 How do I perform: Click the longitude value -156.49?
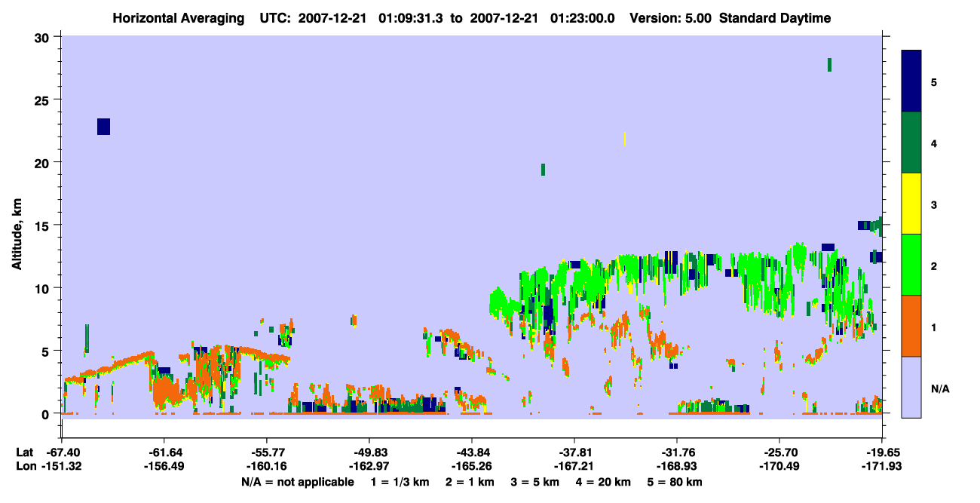click(x=164, y=466)
